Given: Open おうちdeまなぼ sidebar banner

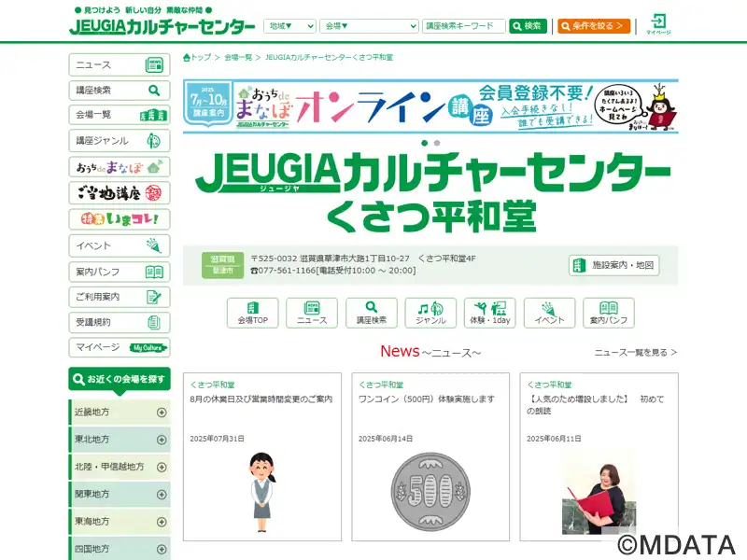Looking at the screenshot, I should coord(120,167).
